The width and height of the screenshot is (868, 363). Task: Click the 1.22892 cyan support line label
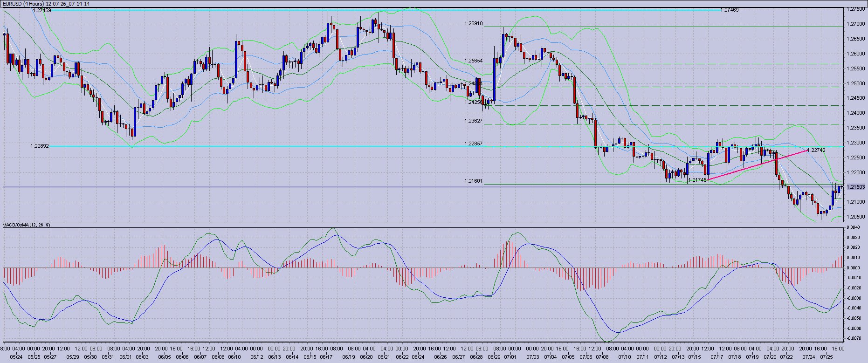(39, 146)
